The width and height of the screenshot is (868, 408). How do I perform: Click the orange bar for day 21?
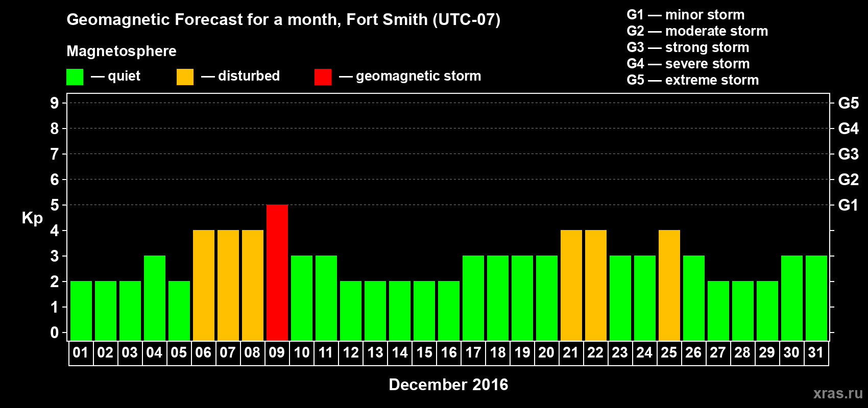click(x=571, y=285)
